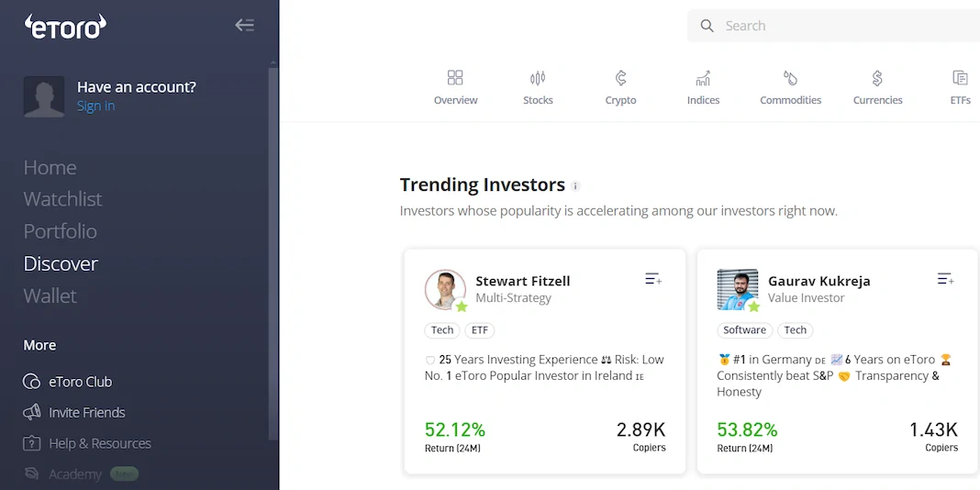Image resolution: width=980 pixels, height=490 pixels.
Task: Open Portfolio from the sidebar
Action: click(60, 231)
